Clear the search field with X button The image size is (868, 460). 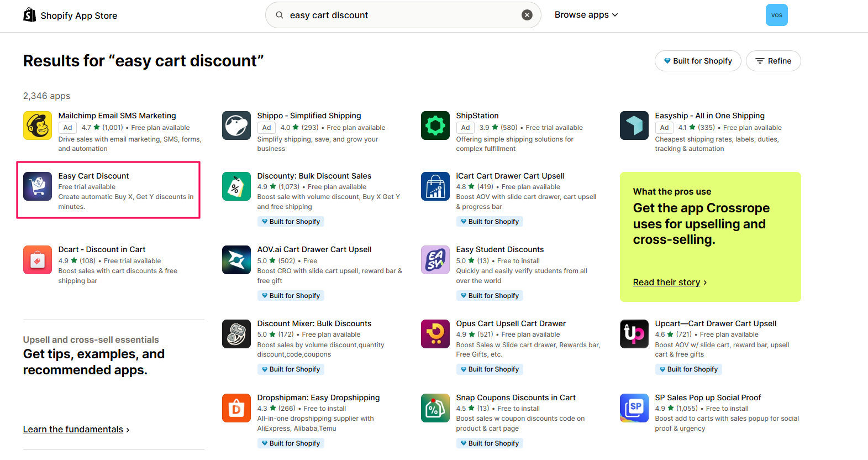(x=527, y=15)
